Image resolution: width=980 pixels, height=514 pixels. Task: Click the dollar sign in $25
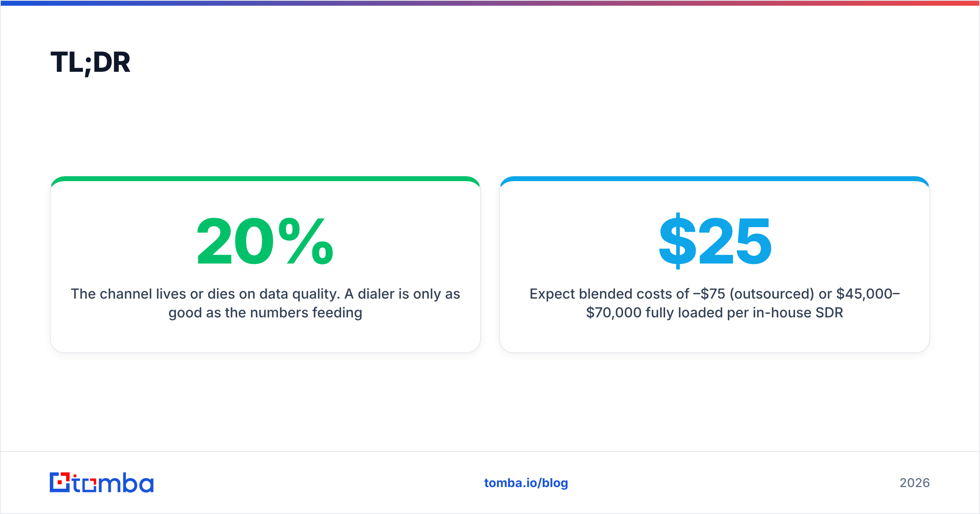click(x=677, y=241)
